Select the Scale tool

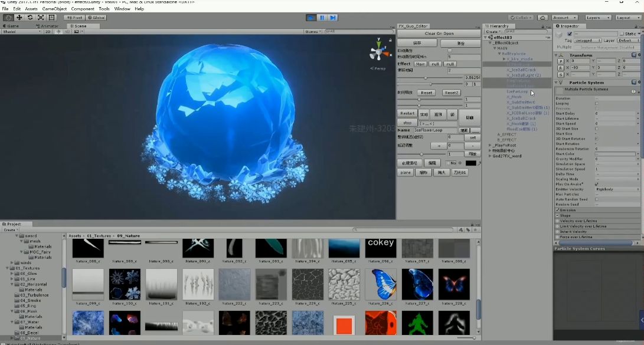tap(41, 18)
